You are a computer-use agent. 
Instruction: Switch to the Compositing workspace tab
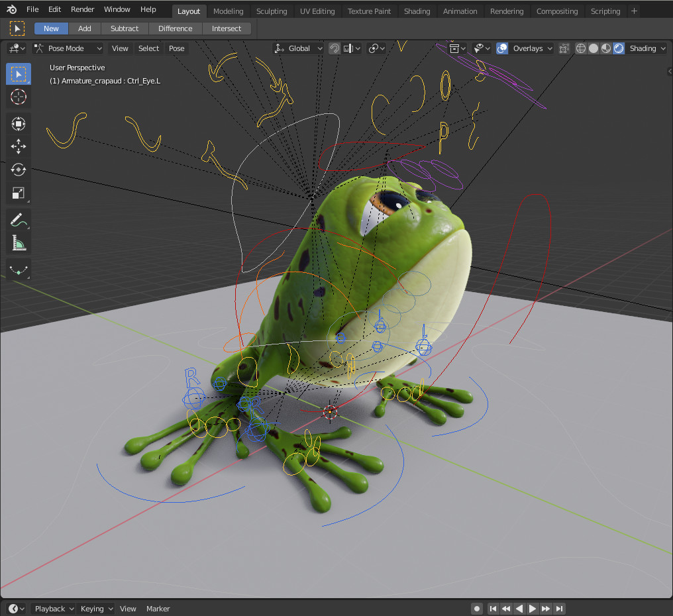[556, 11]
